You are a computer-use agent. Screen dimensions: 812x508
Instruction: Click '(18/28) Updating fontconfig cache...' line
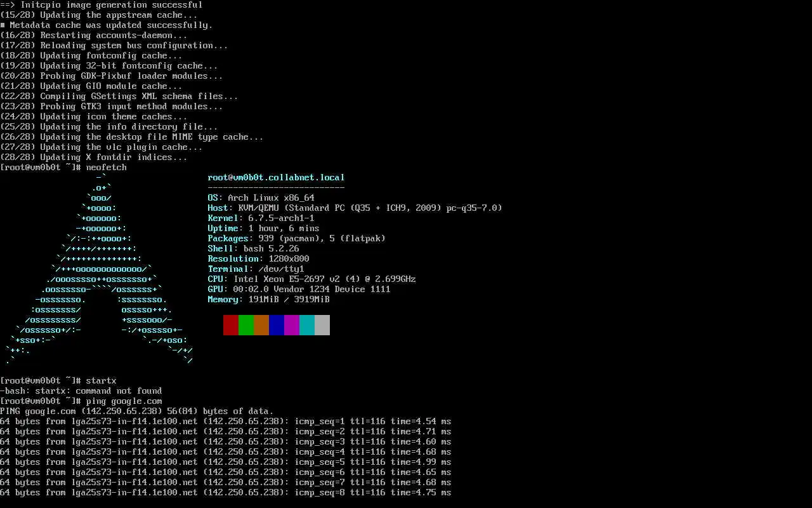pos(91,56)
